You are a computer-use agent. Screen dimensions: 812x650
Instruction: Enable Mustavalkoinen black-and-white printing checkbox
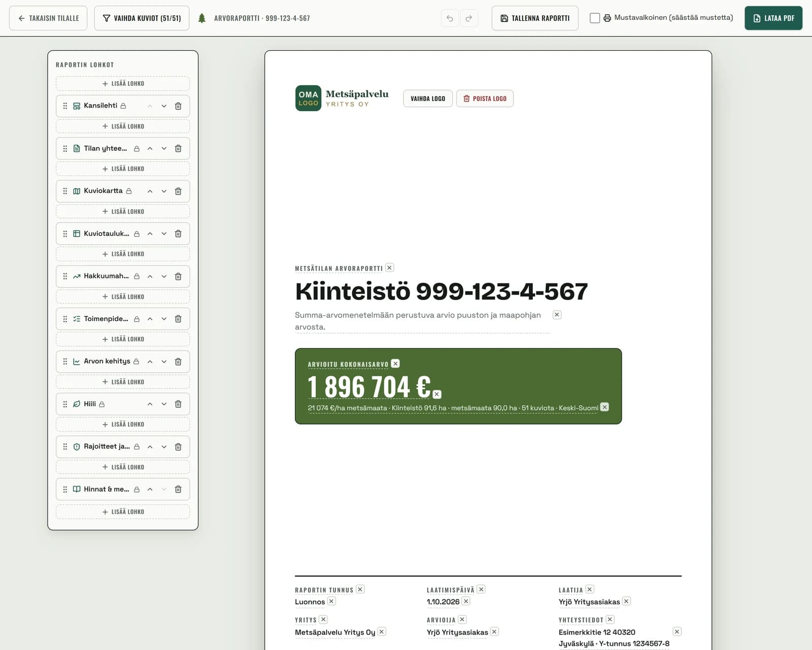point(595,18)
